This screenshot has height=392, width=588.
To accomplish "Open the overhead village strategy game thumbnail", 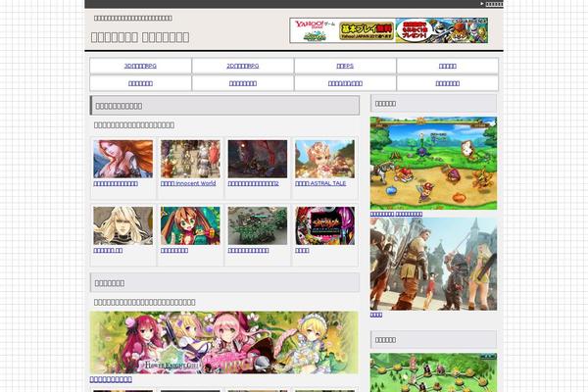I will click(258, 225).
